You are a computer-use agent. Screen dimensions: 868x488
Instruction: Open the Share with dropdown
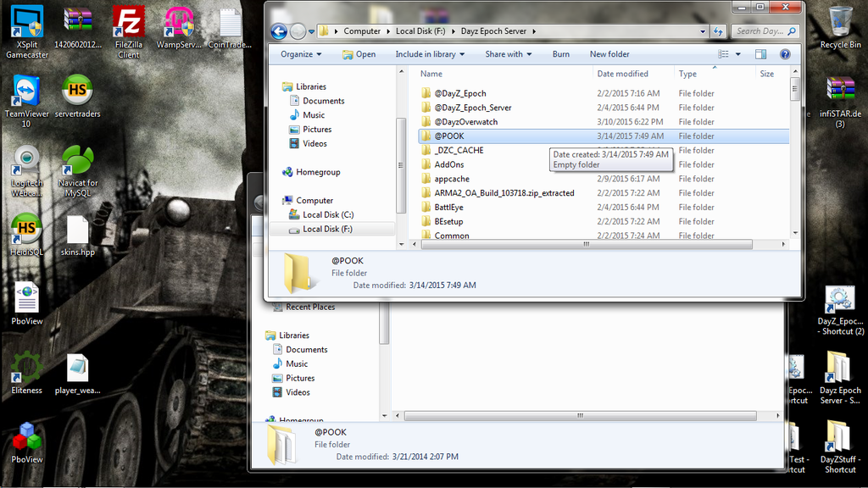pos(508,53)
